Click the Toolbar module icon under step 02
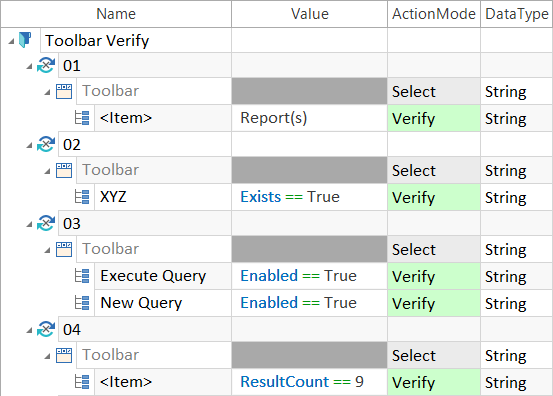This screenshot has height=396, width=553. coord(64,170)
